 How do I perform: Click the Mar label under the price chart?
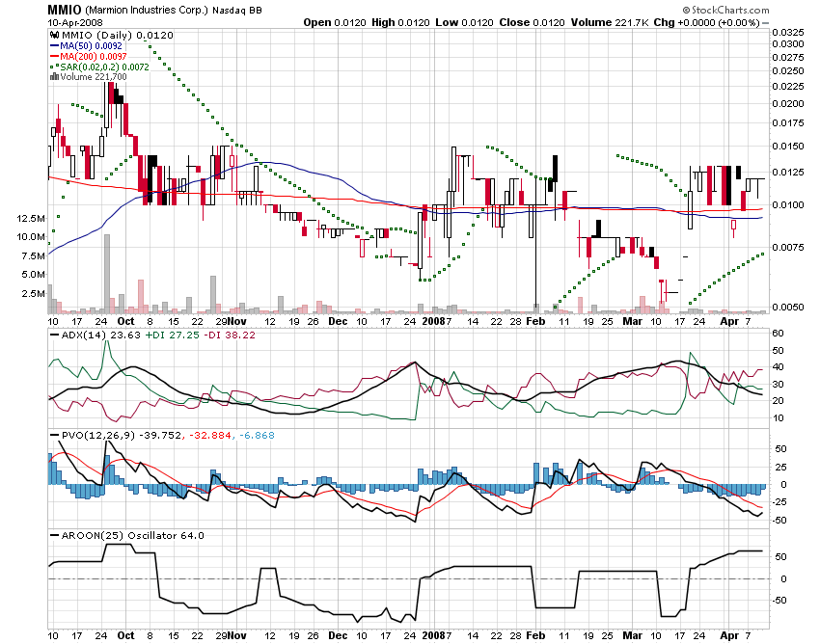pyautogui.click(x=632, y=321)
